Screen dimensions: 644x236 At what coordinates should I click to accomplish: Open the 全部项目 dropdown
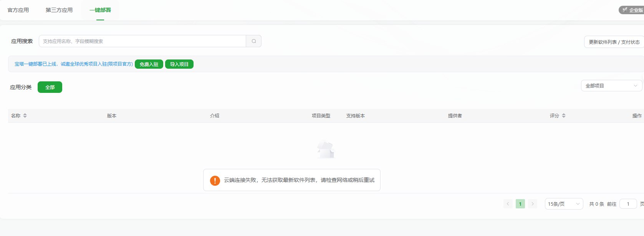click(x=611, y=86)
